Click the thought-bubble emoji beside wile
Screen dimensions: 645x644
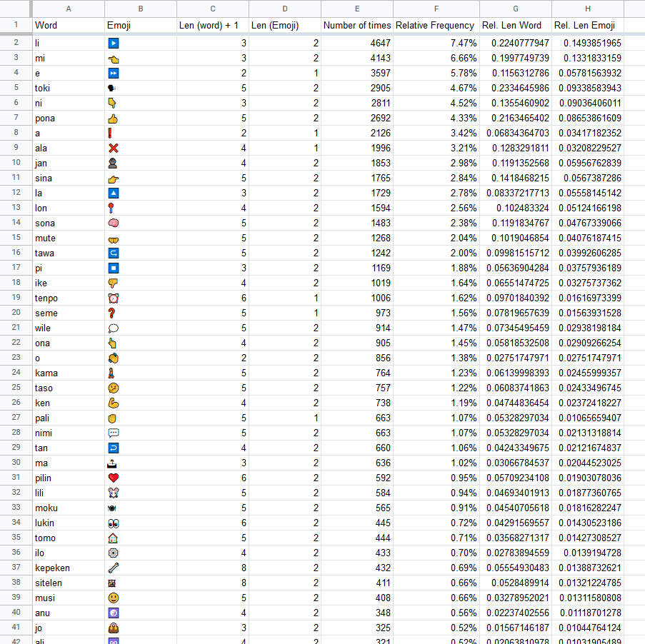[x=113, y=328]
